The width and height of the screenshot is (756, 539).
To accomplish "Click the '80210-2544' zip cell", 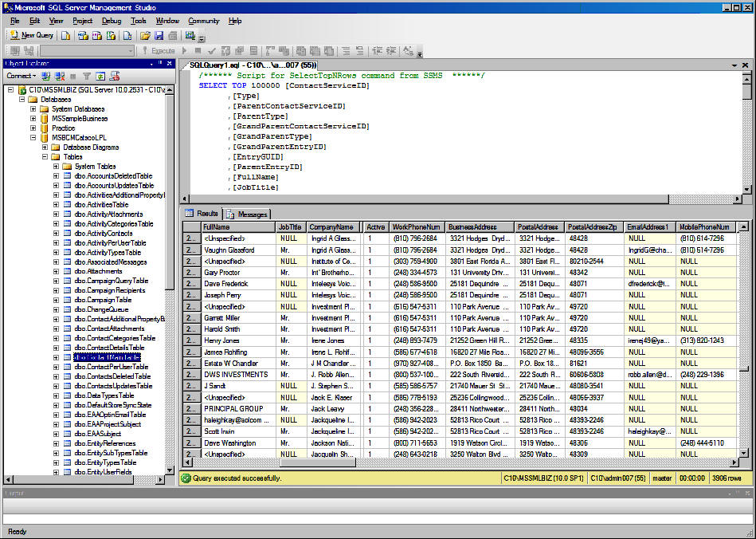I will (593, 261).
